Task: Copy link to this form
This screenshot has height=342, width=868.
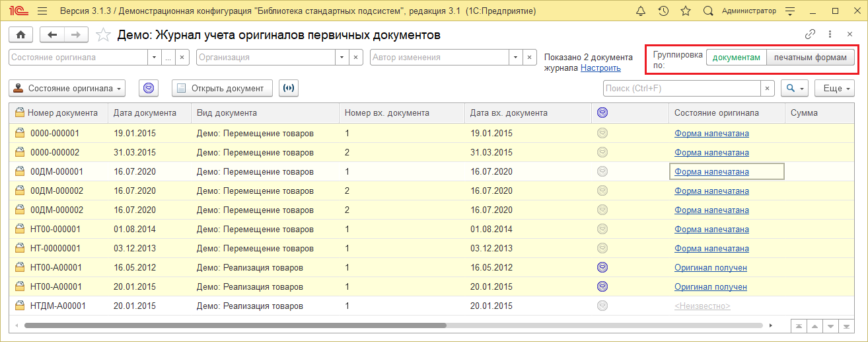Action: coord(810,34)
